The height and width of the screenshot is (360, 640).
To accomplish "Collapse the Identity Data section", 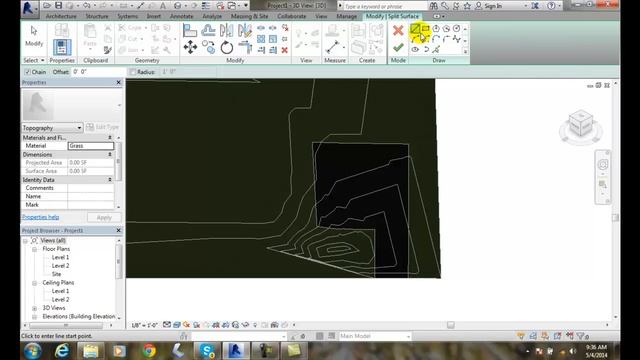I will click(x=110, y=180).
